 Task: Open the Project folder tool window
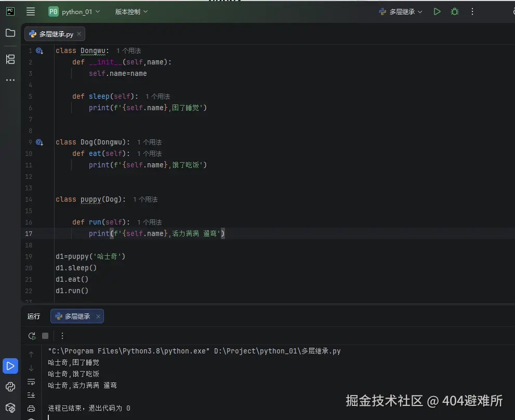10,33
